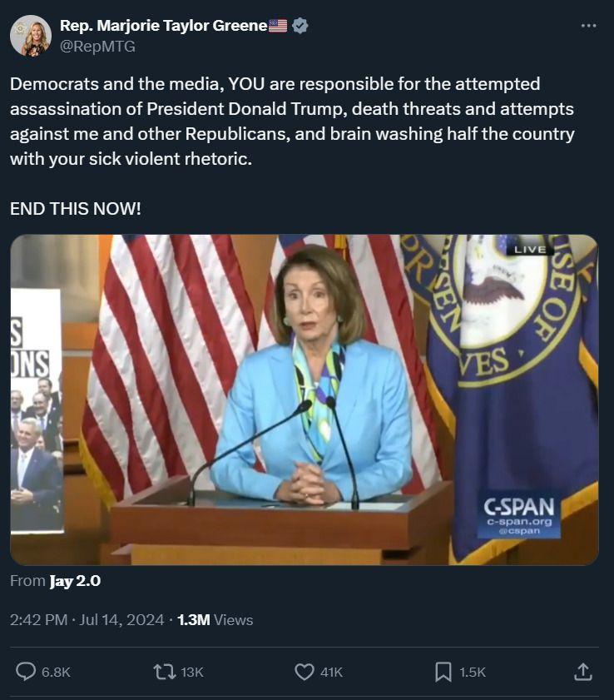Screen dimensions: 614x700
Task: Like the post with the heart icon
Action: pos(305,672)
